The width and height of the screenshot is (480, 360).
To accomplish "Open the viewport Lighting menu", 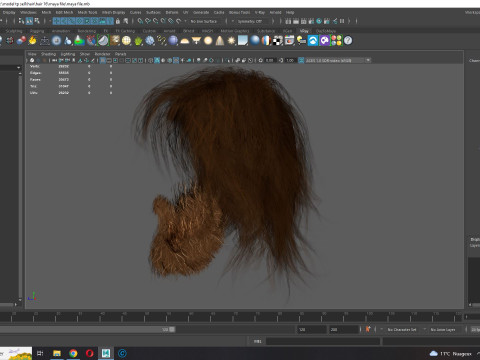I will click(68, 54).
